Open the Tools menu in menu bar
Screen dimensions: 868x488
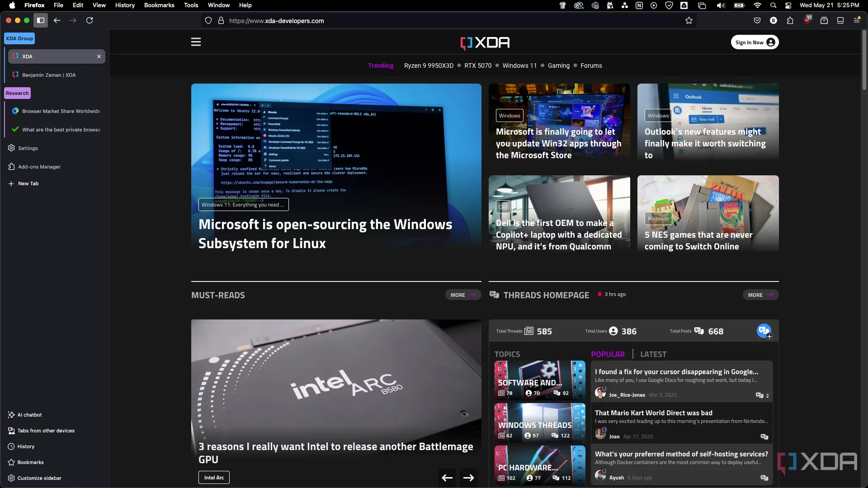point(191,5)
